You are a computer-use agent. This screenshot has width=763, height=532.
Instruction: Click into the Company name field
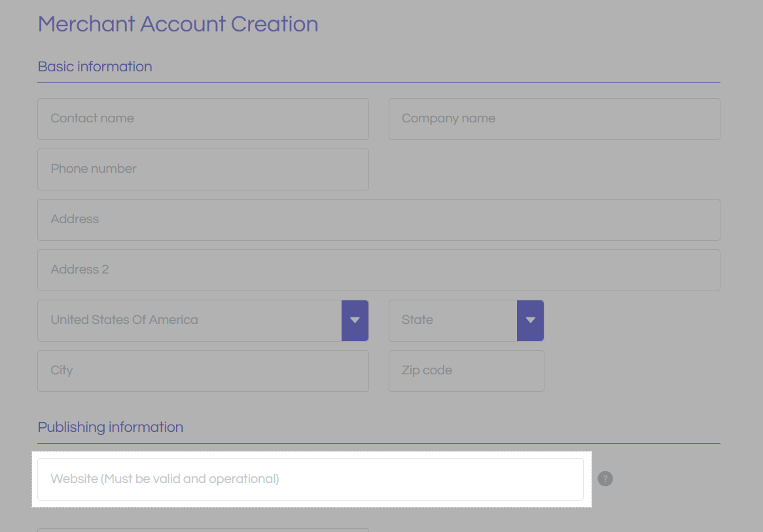(554, 118)
